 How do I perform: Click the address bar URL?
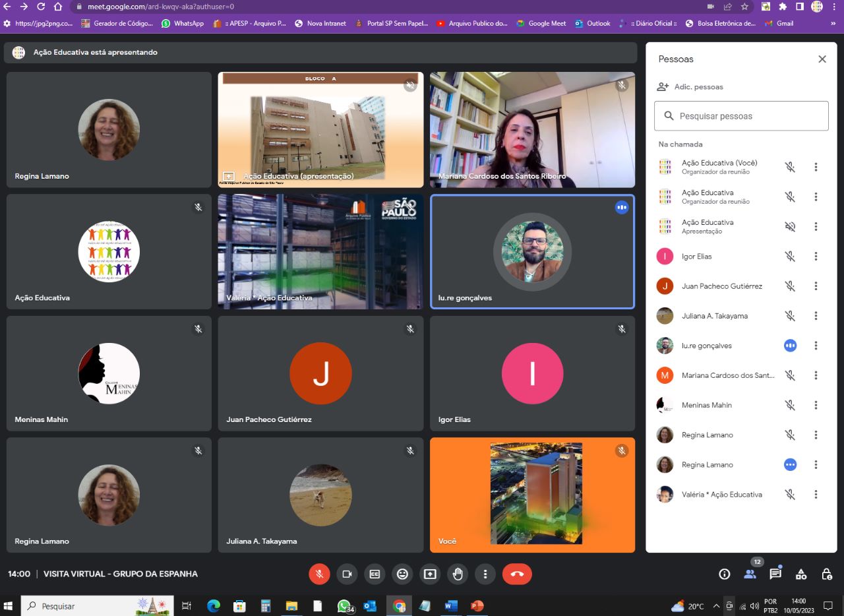(x=161, y=7)
